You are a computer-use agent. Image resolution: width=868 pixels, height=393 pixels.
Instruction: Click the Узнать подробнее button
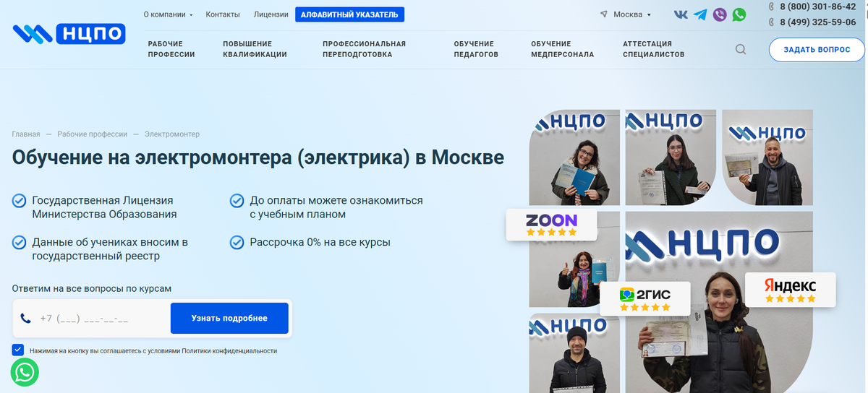coord(229,318)
